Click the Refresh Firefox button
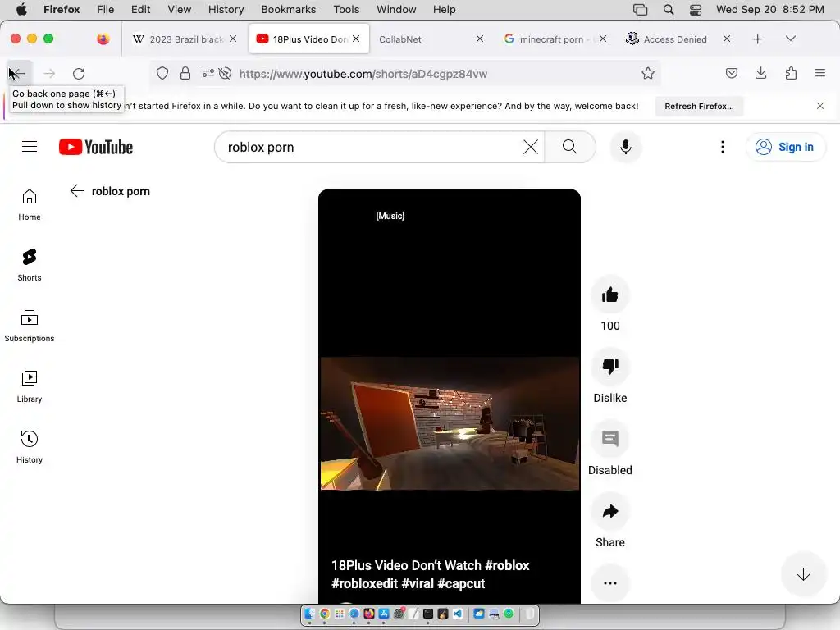Viewport: 840px width, 630px height. point(699,106)
